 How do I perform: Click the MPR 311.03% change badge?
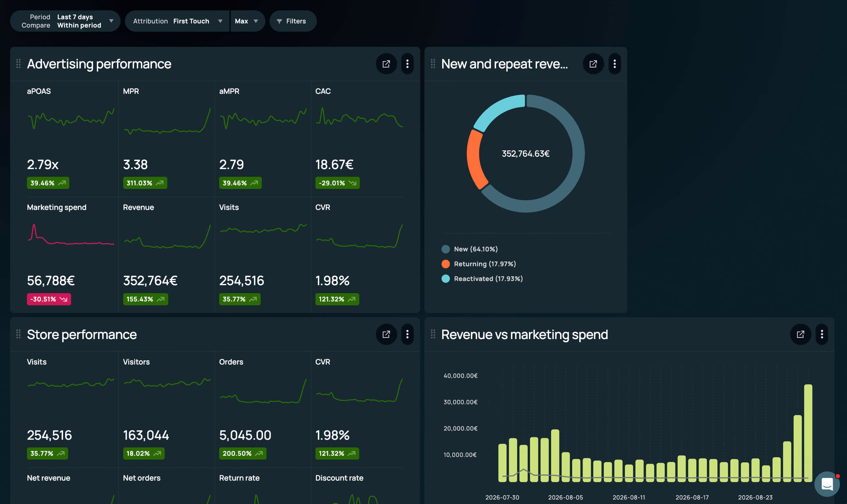(145, 183)
